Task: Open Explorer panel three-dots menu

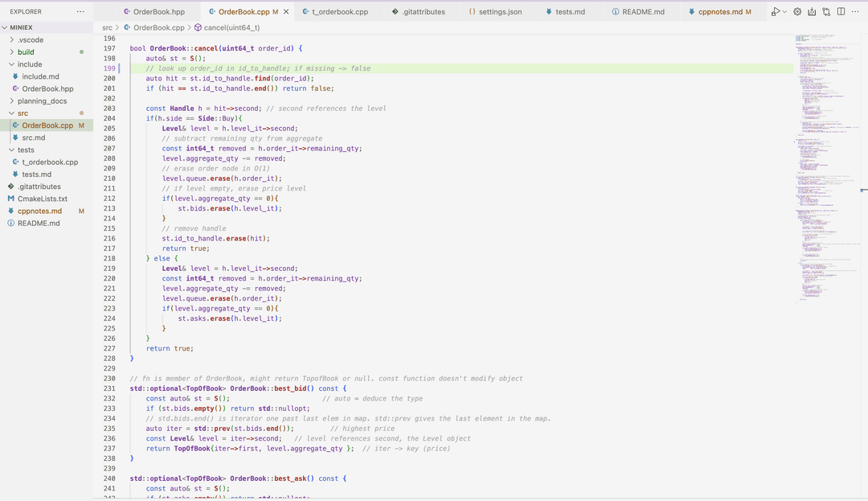Action: 80,12
